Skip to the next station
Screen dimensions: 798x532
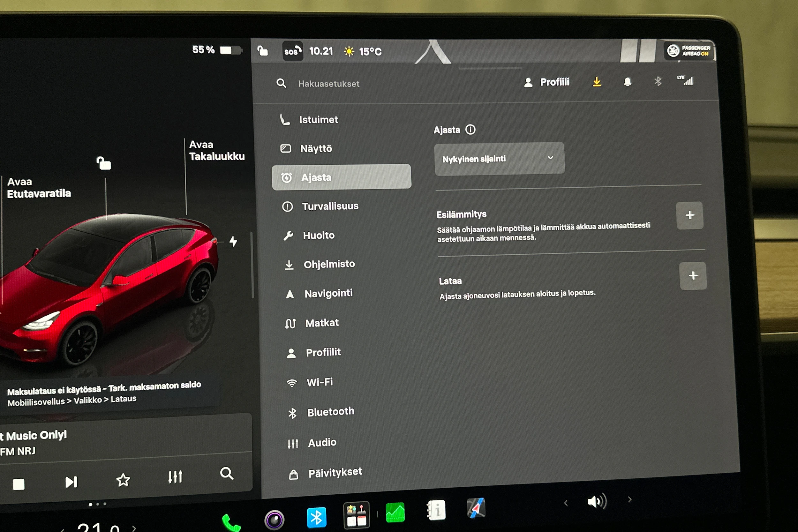tap(71, 482)
